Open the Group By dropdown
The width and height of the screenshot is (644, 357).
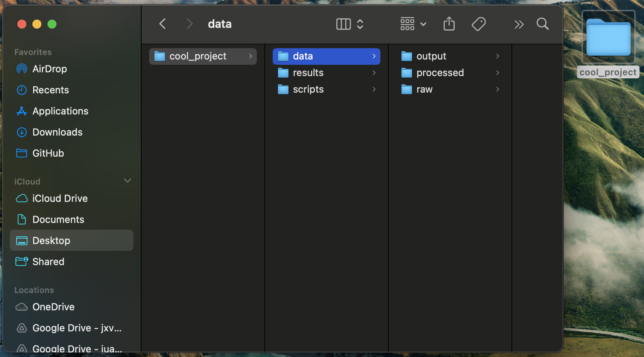(413, 24)
